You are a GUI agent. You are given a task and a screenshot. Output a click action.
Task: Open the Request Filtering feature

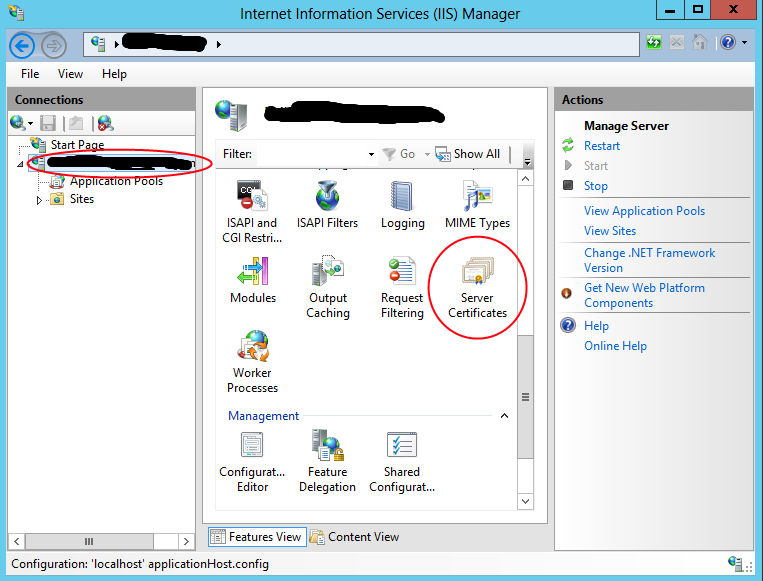[x=402, y=287]
